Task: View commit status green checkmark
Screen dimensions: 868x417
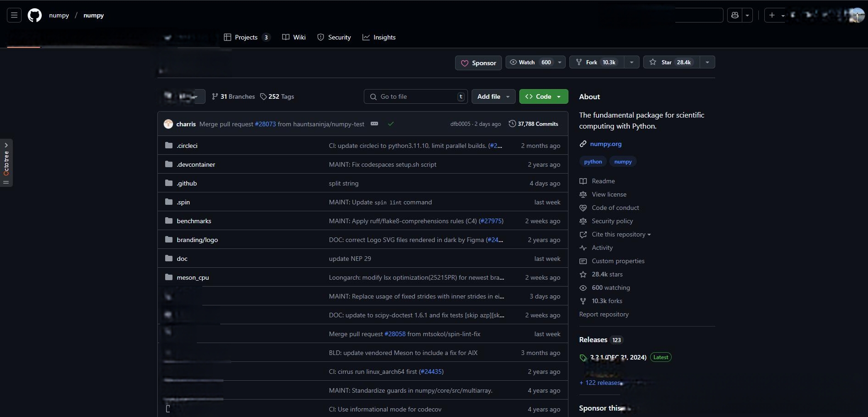Action: coord(391,124)
